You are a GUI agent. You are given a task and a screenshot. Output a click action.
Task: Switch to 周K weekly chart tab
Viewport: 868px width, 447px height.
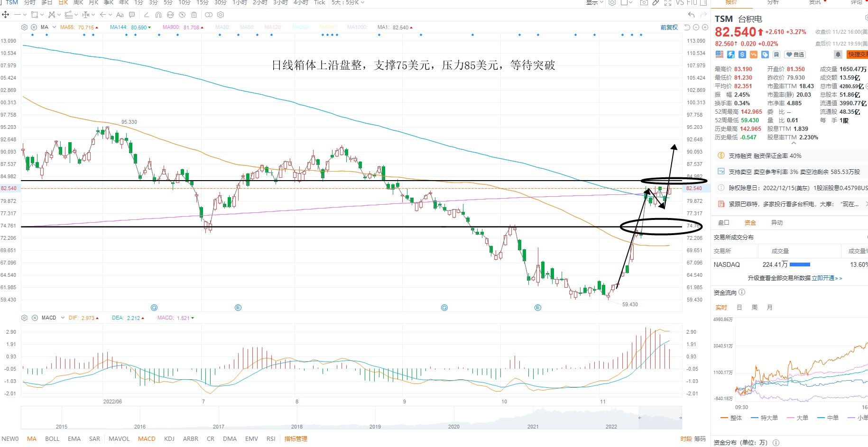pyautogui.click(x=78, y=2)
